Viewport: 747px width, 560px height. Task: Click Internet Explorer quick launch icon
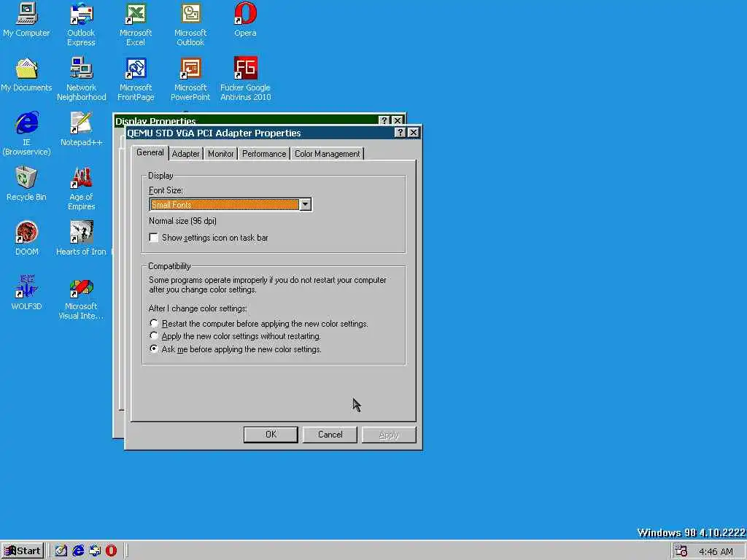78,551
